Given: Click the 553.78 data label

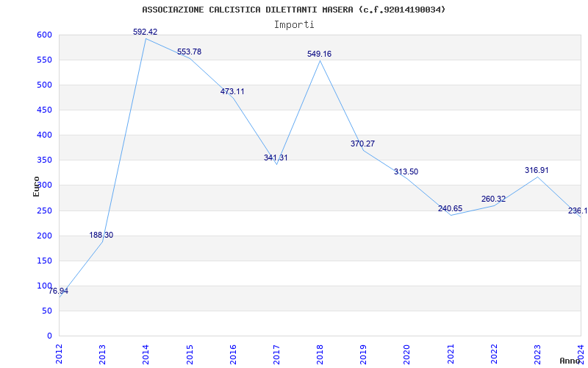Looking at the screenshot, I should pos(189,52).
